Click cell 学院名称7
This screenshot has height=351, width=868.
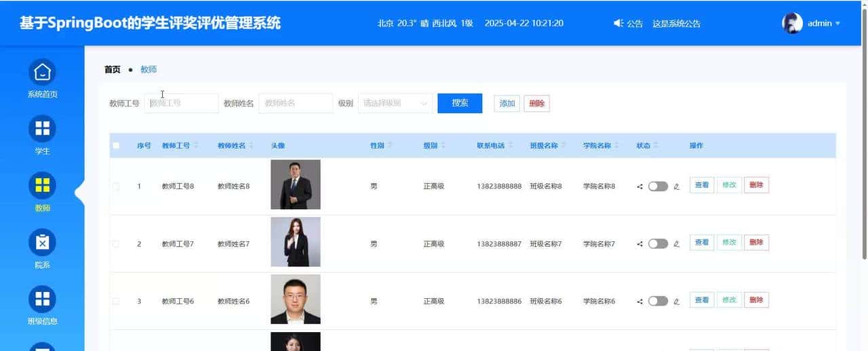[599, 244]
